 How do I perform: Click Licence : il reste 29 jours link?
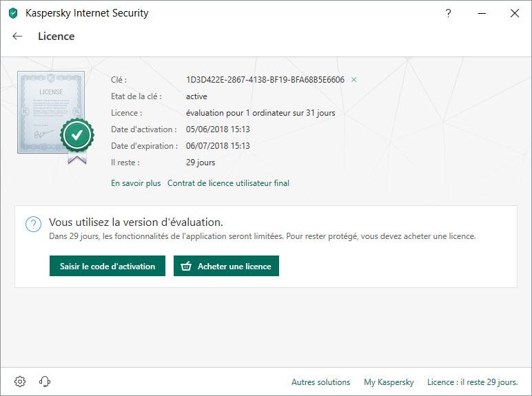point(473,382)
